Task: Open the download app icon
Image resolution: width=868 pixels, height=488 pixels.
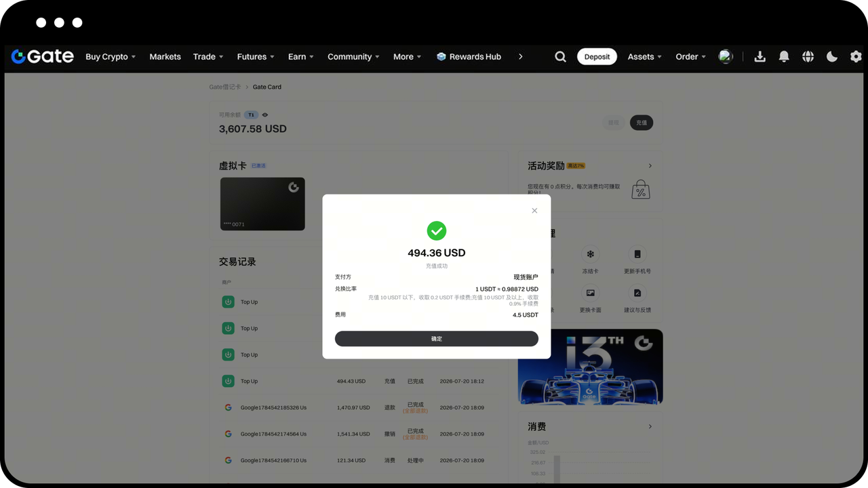Action: coord(759,57)
